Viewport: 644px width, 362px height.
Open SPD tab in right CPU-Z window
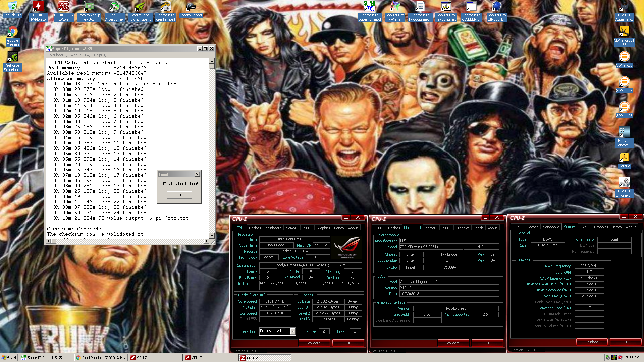[585, 227]
